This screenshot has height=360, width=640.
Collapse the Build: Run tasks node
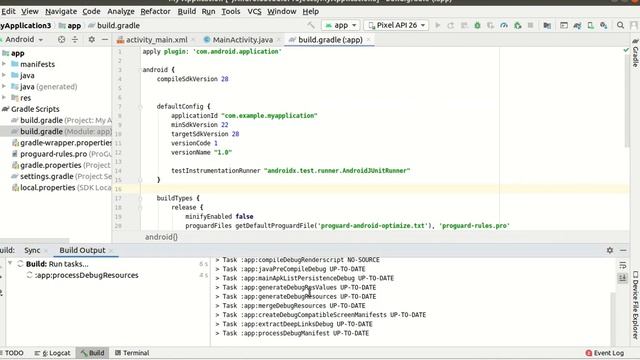(x=10, y=264)
